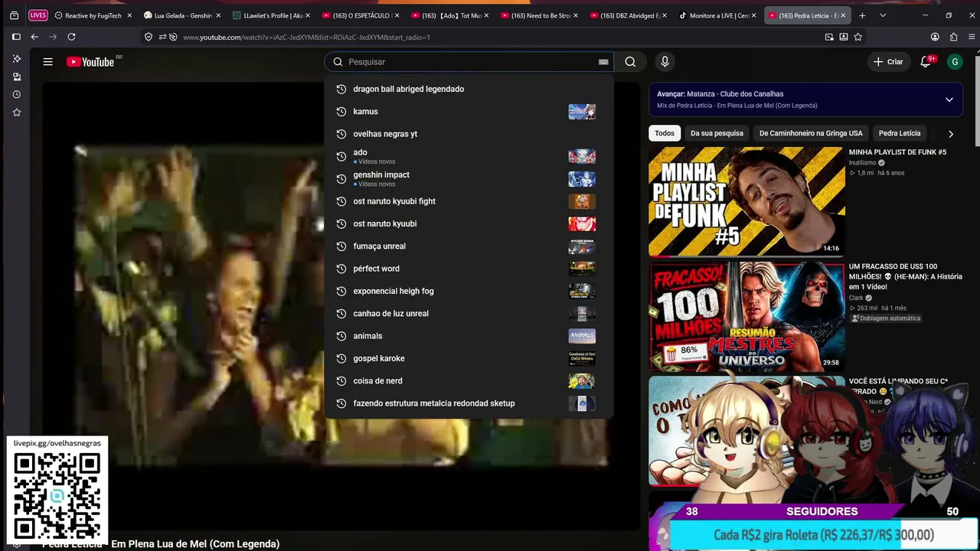Choose the 'fumaça unreal' suggestion
The width and height of the screenshot is (980, 551).
click(x=469, y=246)
